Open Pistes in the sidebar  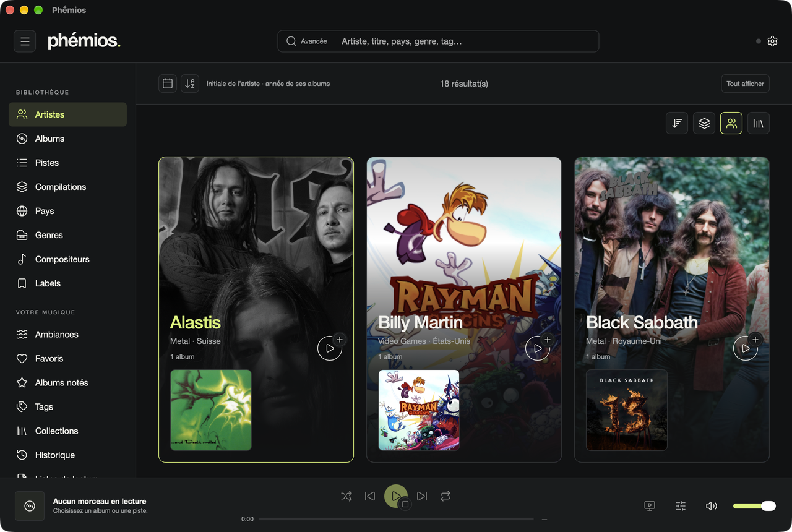tap(67, 163)
